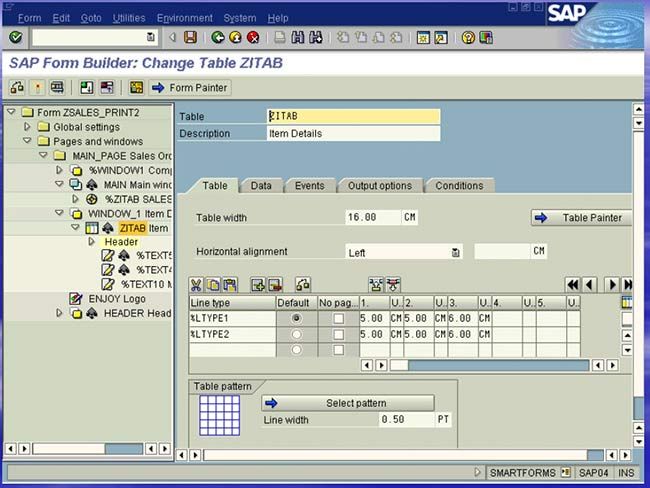The width and height of the screenshot is (650, 488).
Task: Select the ENJOY Logo tree node
Action: coord(117,299)
